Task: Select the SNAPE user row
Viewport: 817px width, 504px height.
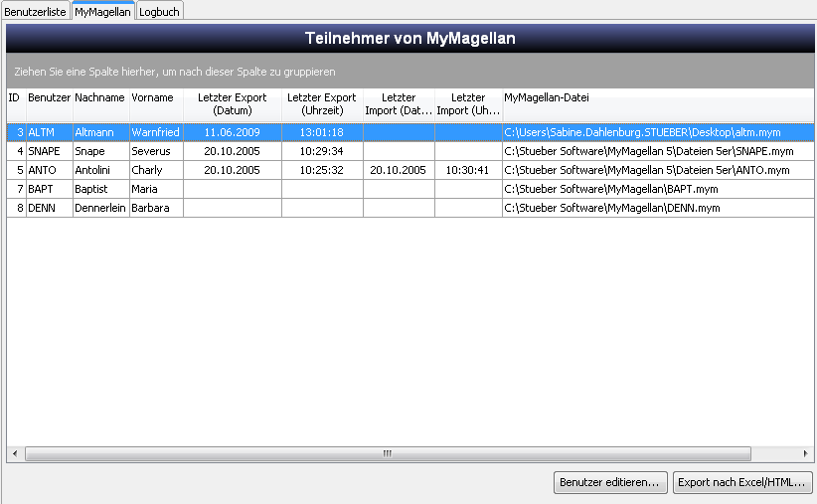Action: click(410, 151)
